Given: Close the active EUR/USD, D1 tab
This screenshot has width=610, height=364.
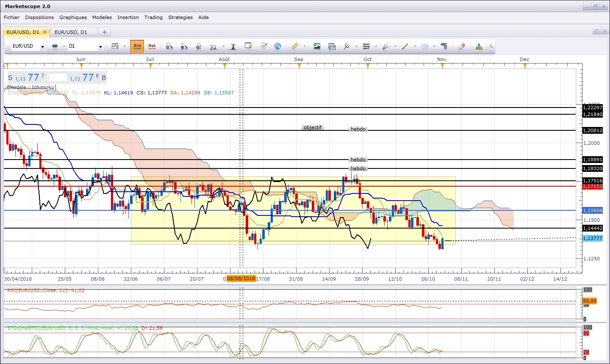Looking at the screenshot, I should tap(44, 32).
